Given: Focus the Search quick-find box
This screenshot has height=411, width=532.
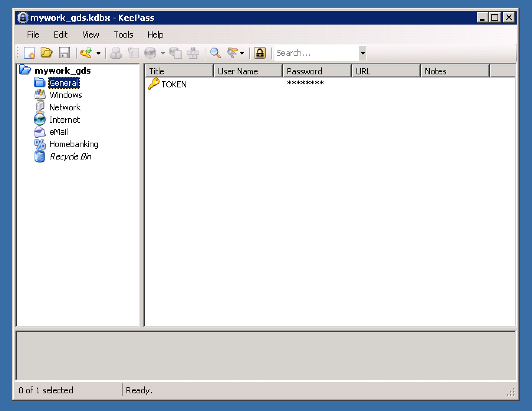Looking at the screenshot, I should pos(317,53).
